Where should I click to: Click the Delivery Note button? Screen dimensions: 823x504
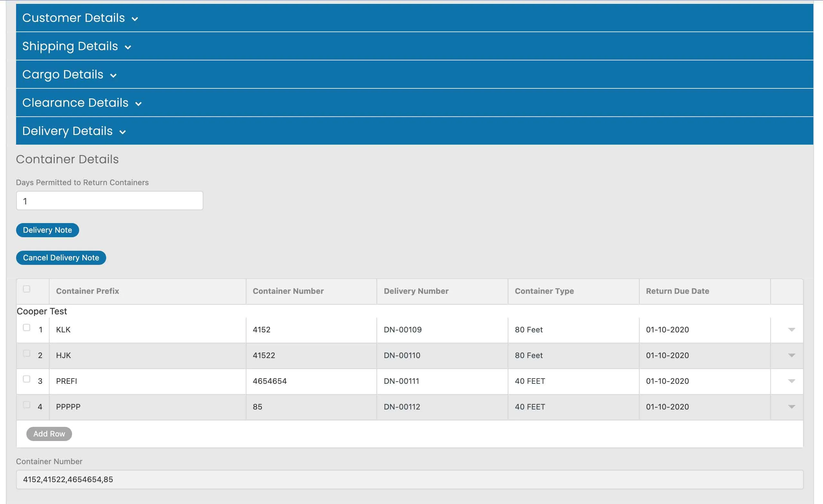click(47, 230)
